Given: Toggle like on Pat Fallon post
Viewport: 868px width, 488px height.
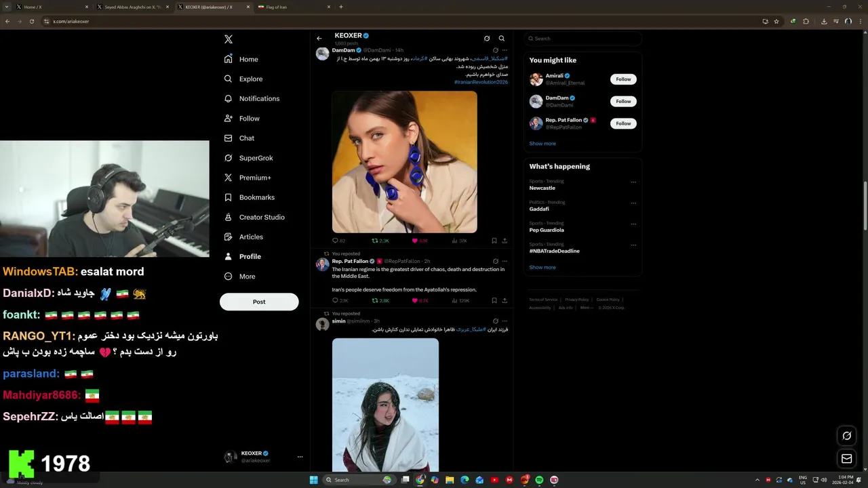Looking at the screenshot, I should coord(420,300).
